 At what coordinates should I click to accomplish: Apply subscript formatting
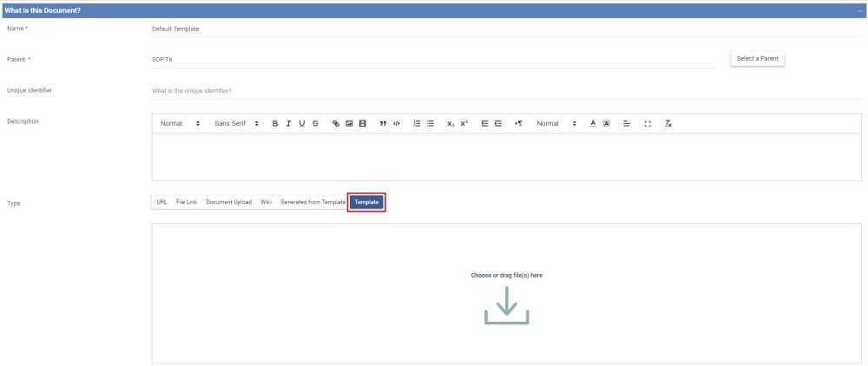click(x=450, y=124)
